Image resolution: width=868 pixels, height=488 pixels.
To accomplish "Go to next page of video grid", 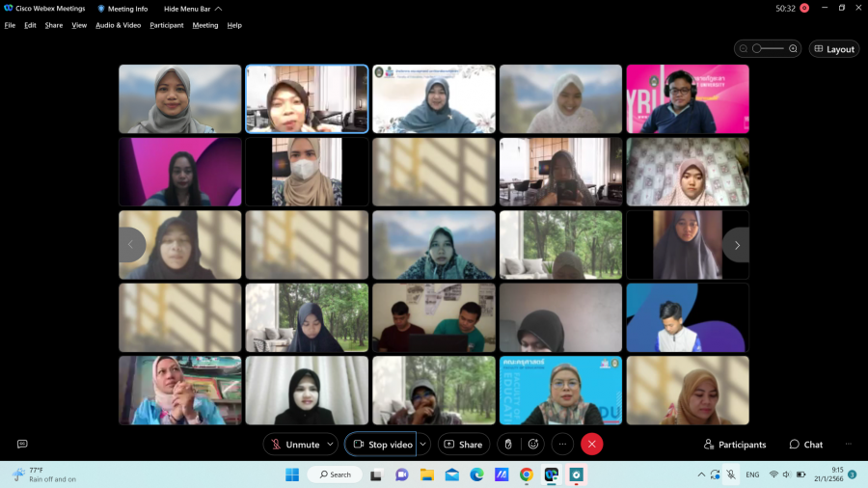I will click(x=736, y=245).
